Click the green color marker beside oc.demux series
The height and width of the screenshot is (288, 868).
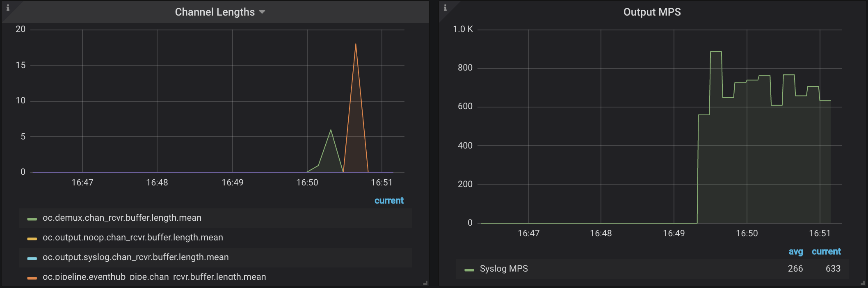[x=32, y=219]
